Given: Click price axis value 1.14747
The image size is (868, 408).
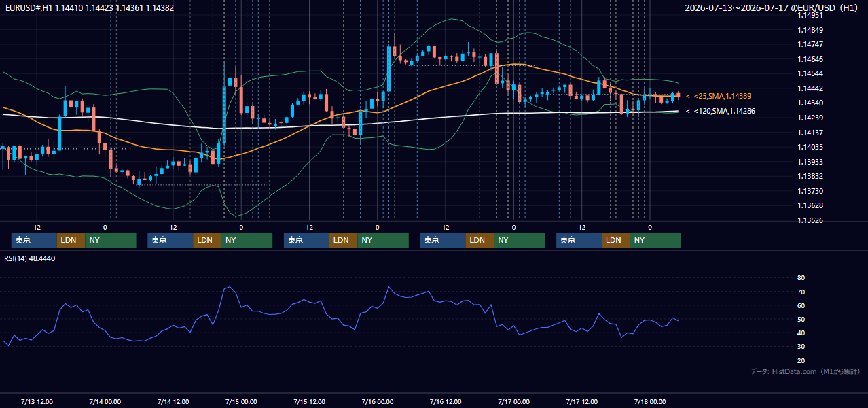Looking at the screenshot, I should tap(811, 44).
